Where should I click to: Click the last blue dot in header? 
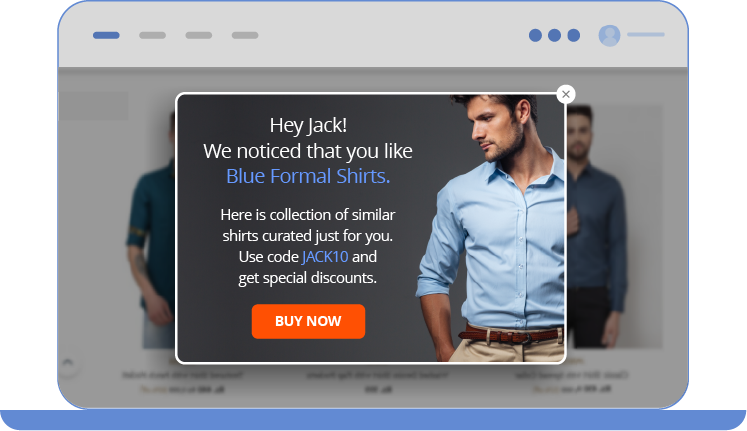click(x=574, y=35)
